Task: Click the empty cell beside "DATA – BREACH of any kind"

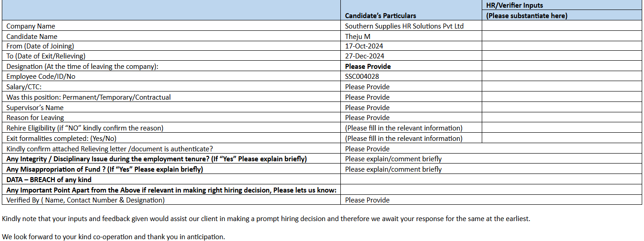Action: pos(491,180)
